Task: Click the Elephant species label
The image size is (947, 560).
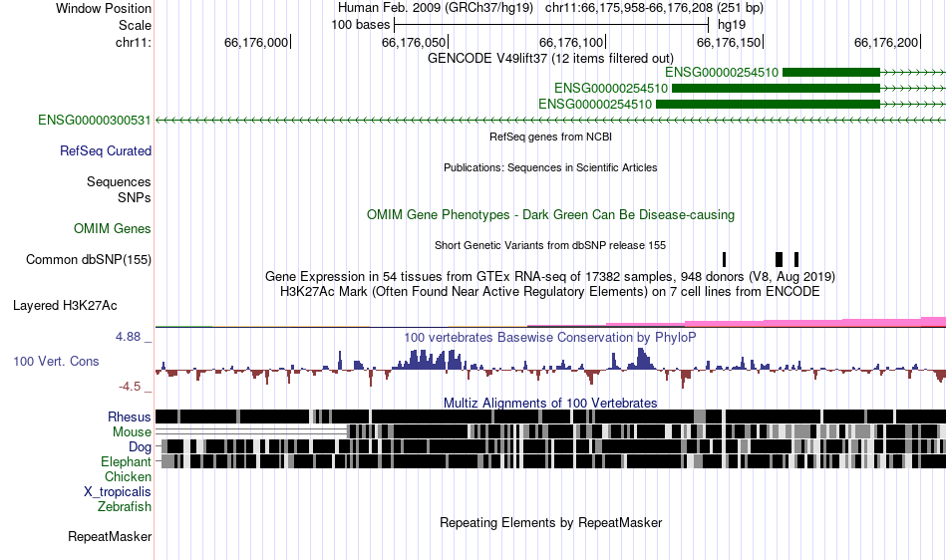Action: (x=126, y=461)
